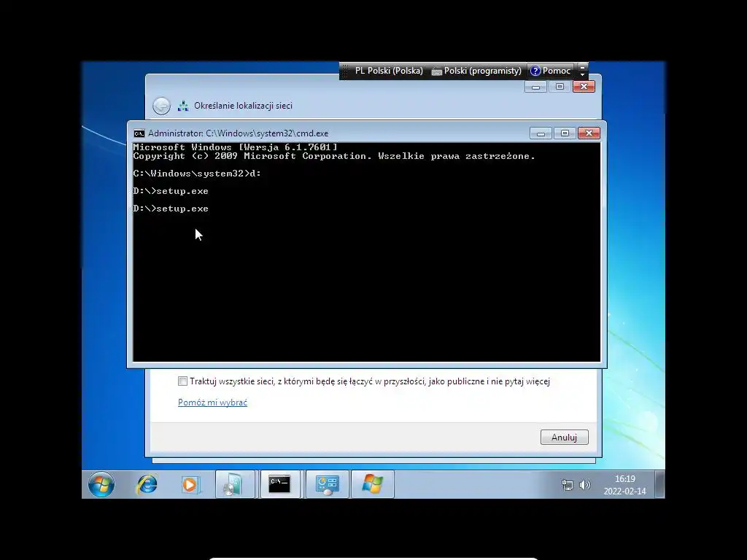Open Windows Media Player from the taskbar

(190, 485)
